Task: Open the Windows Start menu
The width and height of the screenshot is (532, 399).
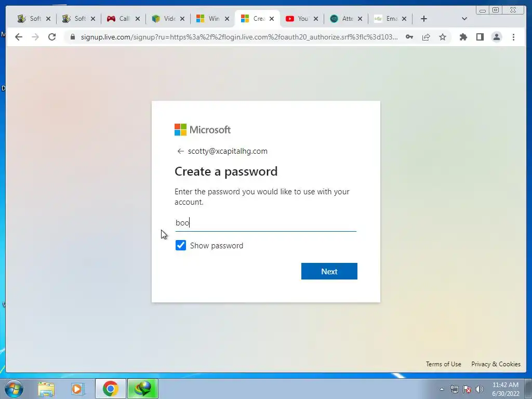Action: click(14, 389)
